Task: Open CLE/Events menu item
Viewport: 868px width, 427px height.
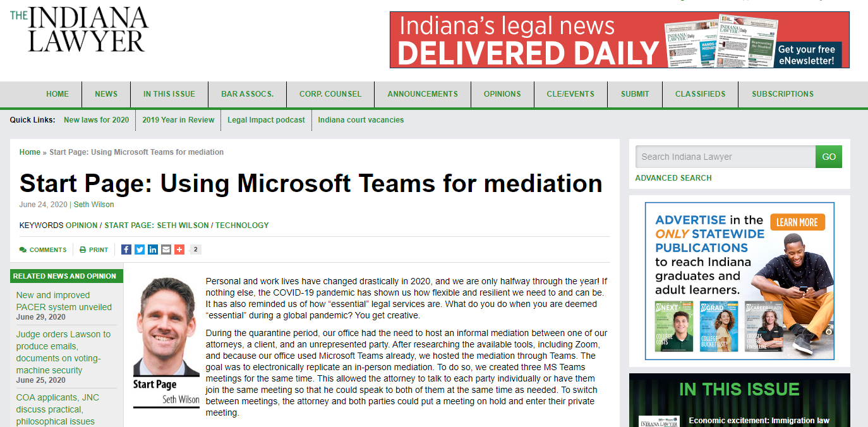Action: click(x=570, y=94)
